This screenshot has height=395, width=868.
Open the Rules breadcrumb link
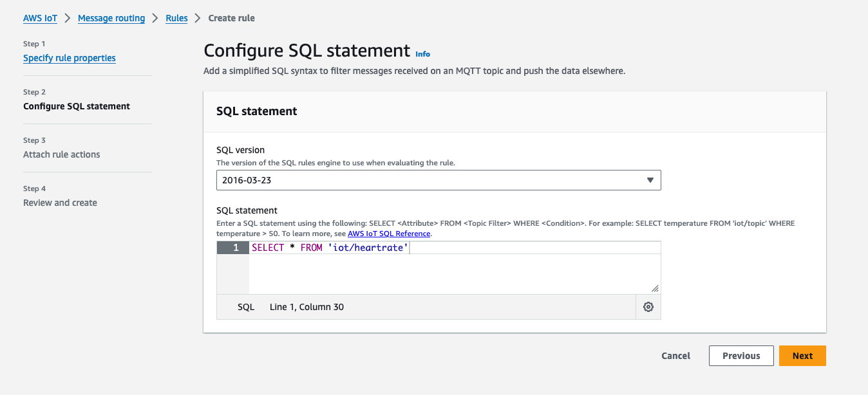tap(176, 18)
